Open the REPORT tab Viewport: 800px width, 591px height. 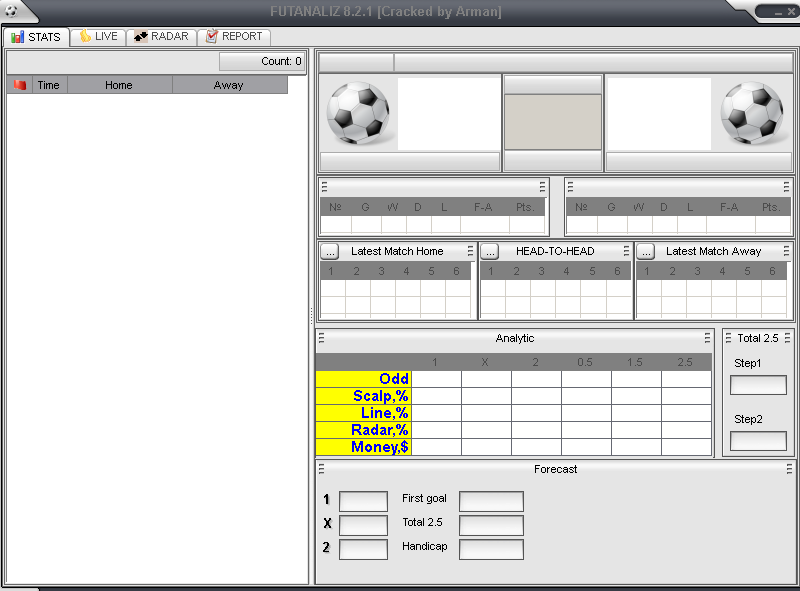click(x=234, y=37)
